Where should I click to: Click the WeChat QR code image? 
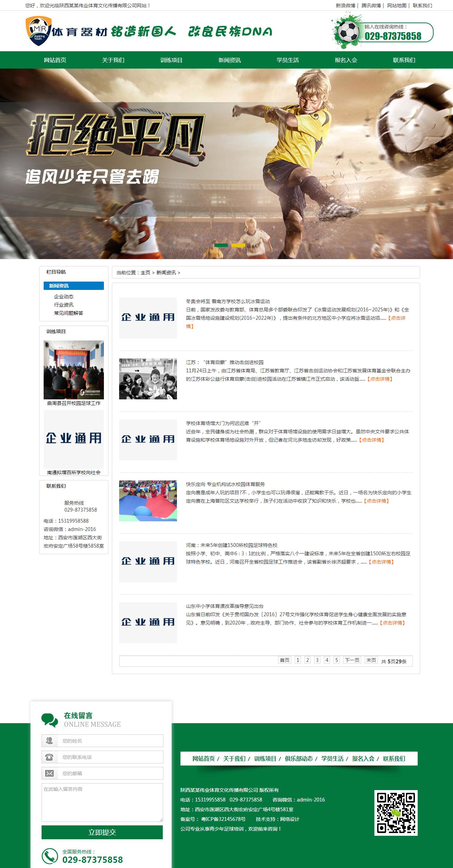[x=396, y=813]
